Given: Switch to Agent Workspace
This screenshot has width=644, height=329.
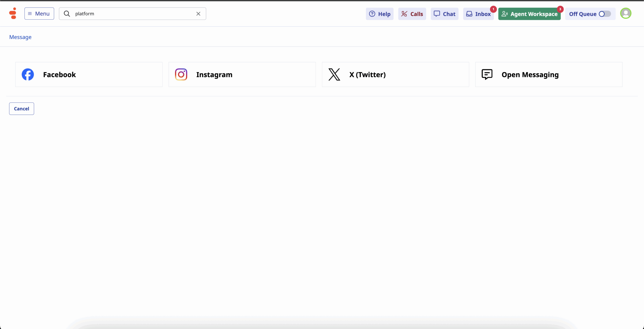Looking at the screenshot, I should (x=529, y=14).
